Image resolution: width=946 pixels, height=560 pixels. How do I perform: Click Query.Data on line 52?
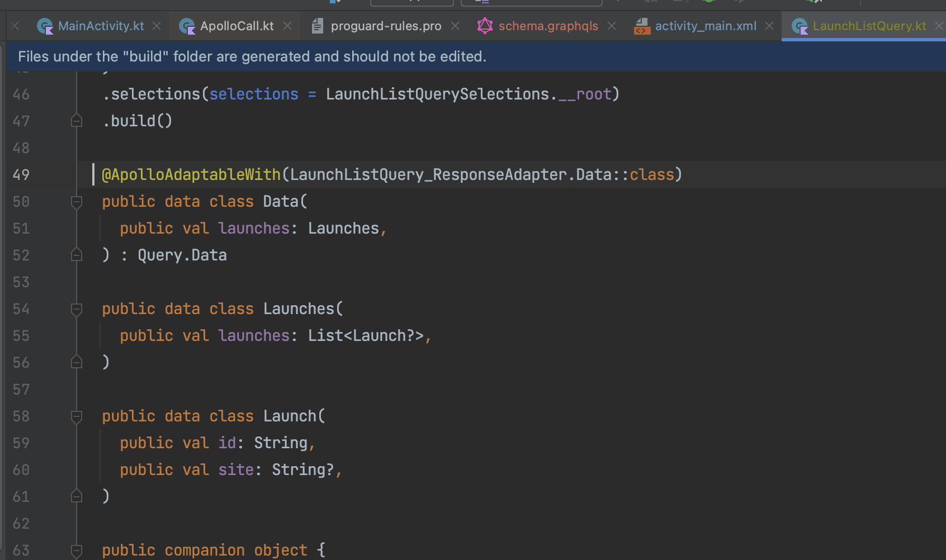(x=182, y=255)
